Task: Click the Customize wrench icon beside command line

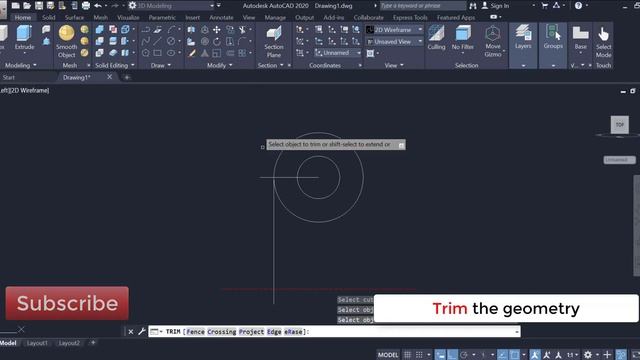Action: coord(142,331)
